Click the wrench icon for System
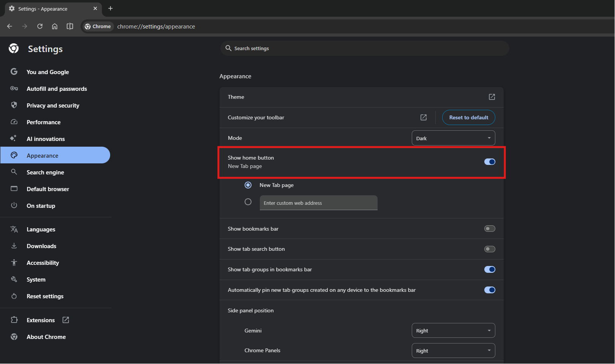615x364 pixels. (14, 279)
